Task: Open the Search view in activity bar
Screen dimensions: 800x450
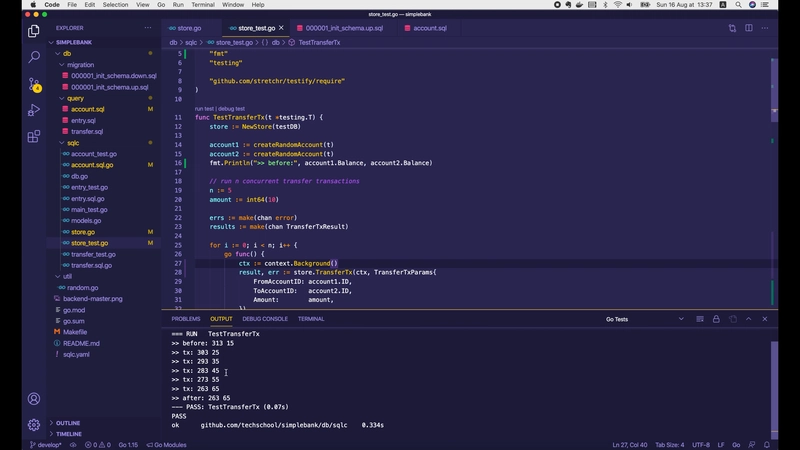Action: tap(33, 57)
